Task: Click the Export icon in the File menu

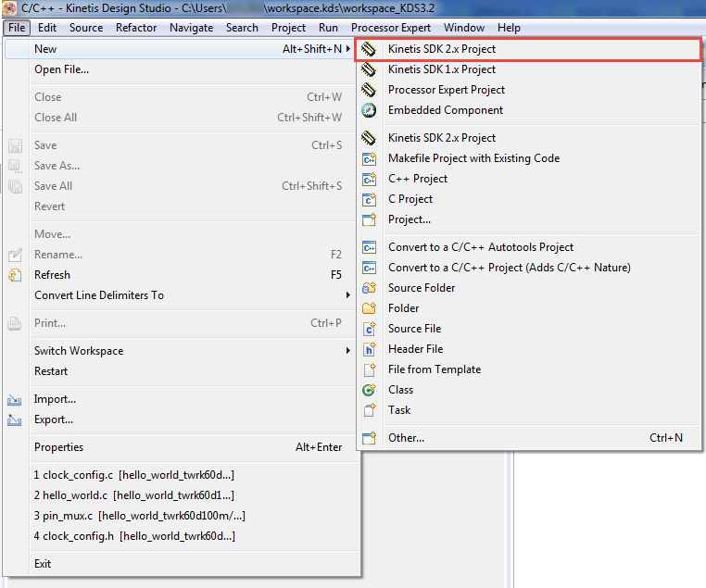Action: point(15,419)
